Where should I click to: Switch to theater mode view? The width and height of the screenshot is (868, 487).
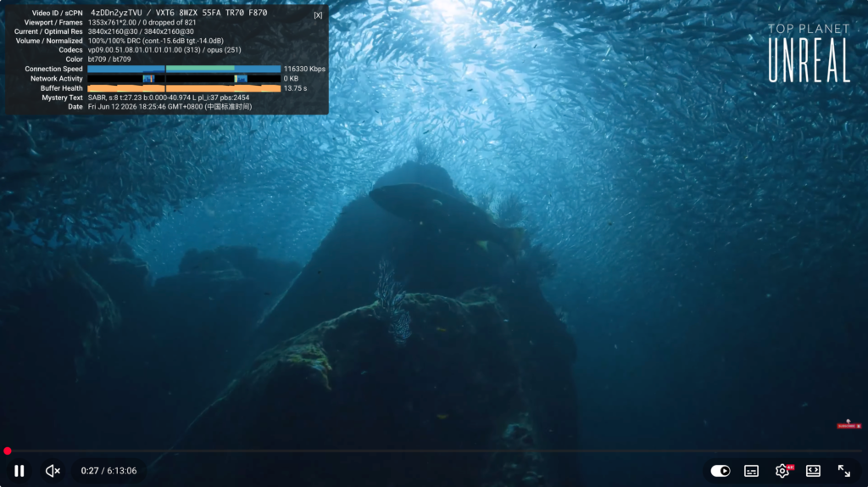pyautogui.click(x=813, y=470)
